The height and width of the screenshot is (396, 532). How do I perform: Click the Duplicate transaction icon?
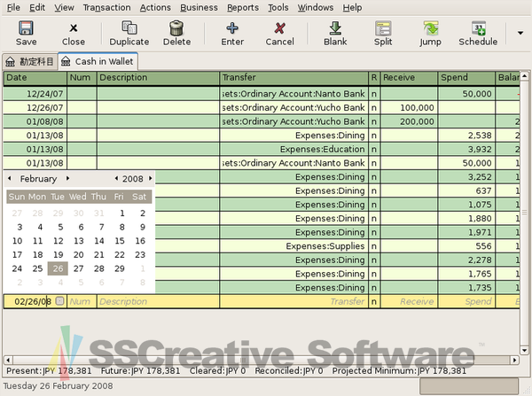129,27
